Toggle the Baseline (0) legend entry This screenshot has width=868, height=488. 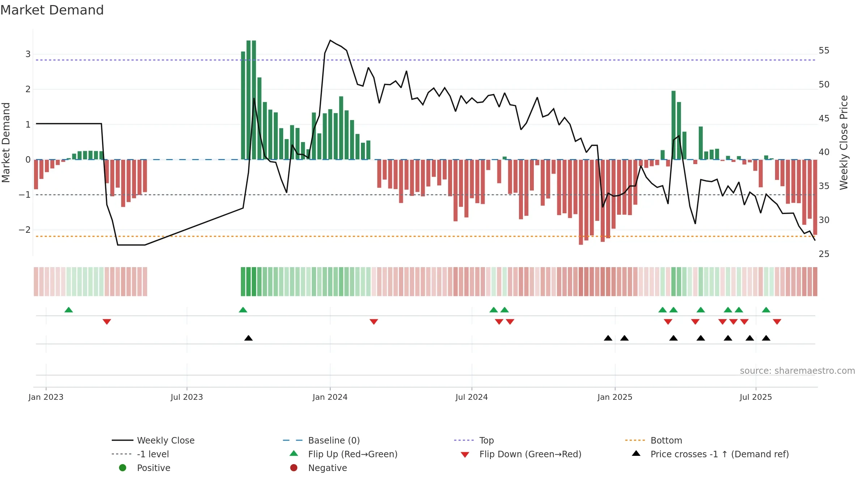pyautogui.click(x=321, y=440)
